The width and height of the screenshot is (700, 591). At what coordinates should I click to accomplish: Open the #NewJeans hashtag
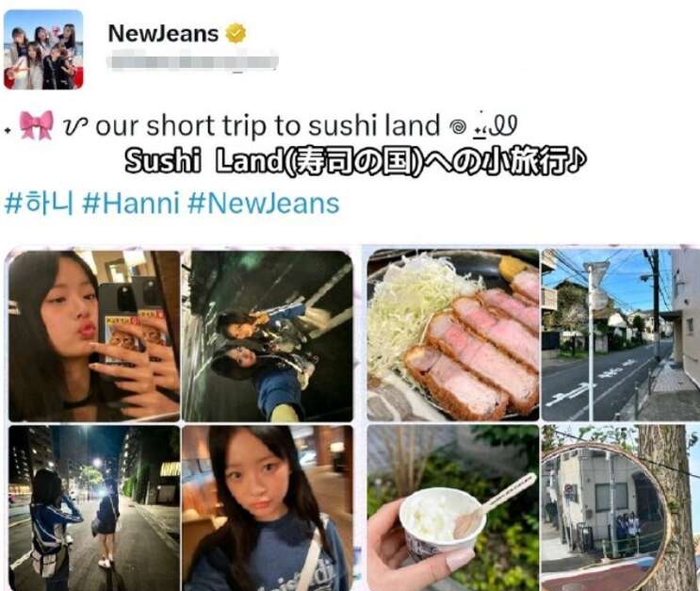[x=264, y=204]
